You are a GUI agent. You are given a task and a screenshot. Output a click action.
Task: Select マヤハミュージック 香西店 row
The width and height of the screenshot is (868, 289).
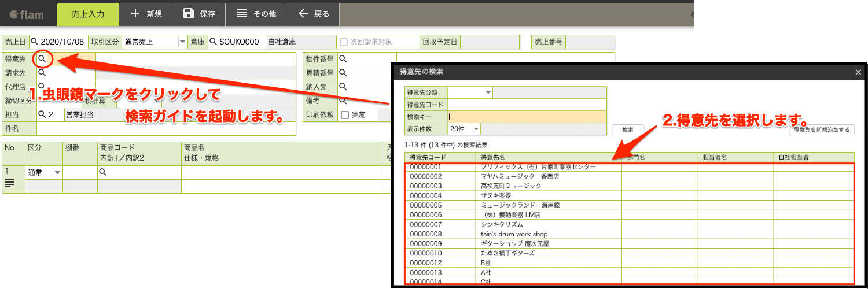point(630,176)
